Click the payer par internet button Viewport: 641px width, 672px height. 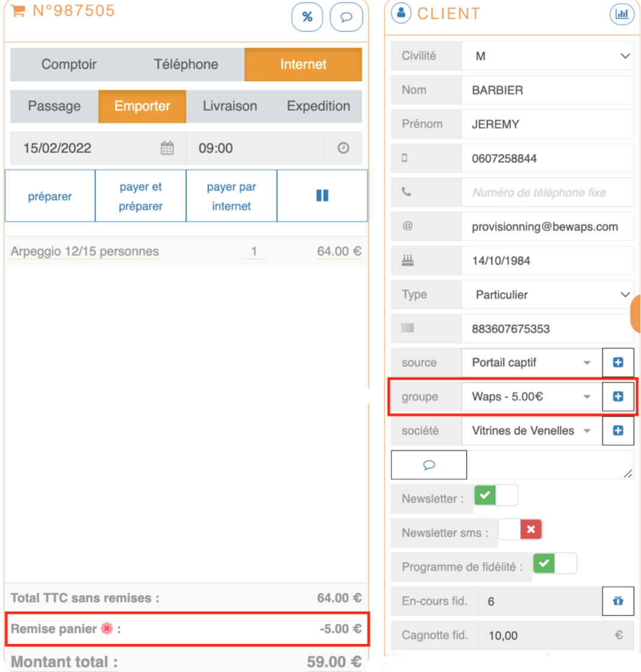pos(231,196)
